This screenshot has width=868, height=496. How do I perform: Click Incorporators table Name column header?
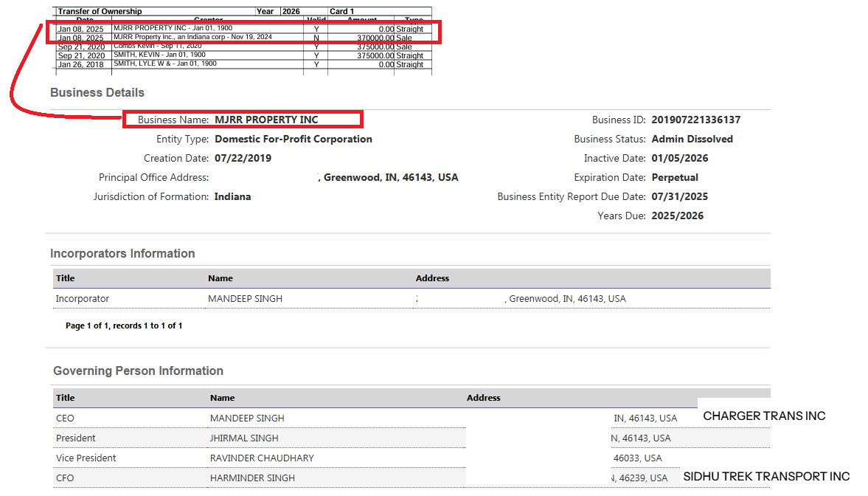pyautogui.click(x=221, y=278)
